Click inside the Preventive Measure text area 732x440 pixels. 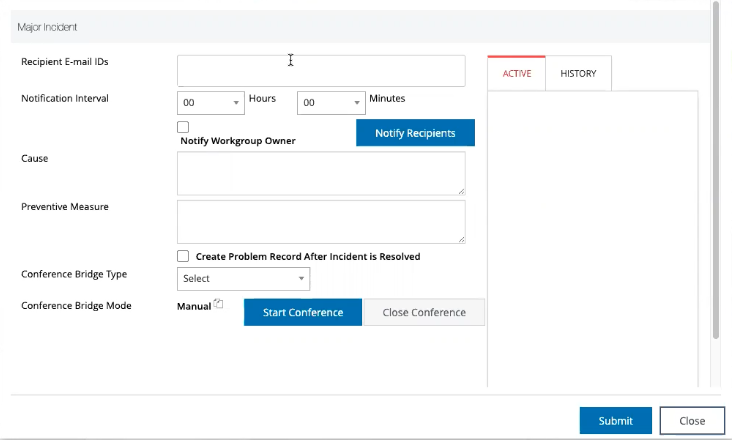[x=320, y=221]
